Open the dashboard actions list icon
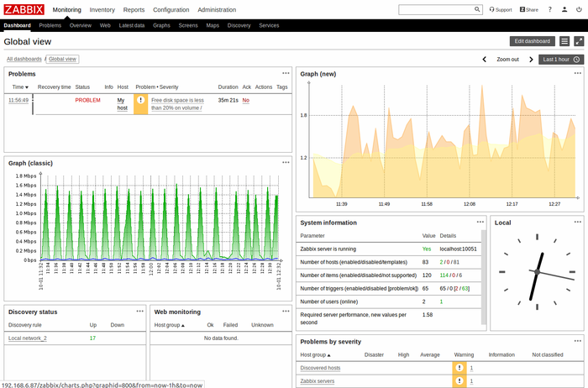 (564, 41)
